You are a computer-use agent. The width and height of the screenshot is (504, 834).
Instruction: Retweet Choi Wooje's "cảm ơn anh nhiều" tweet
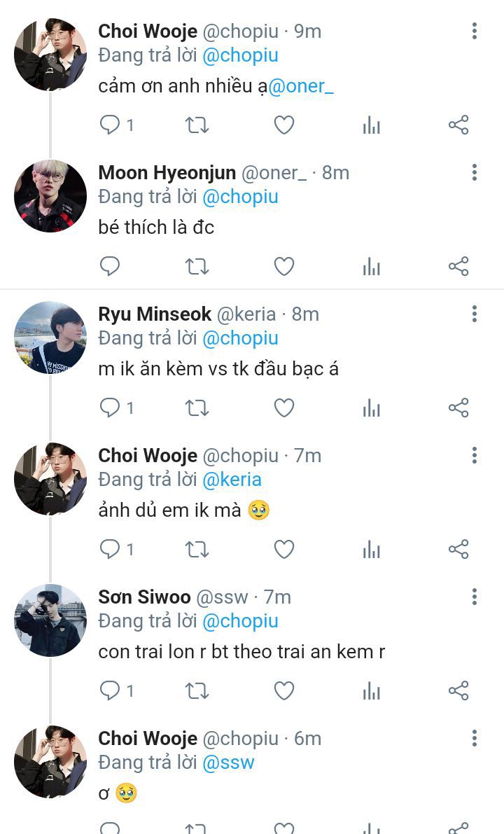click(197, 125)
